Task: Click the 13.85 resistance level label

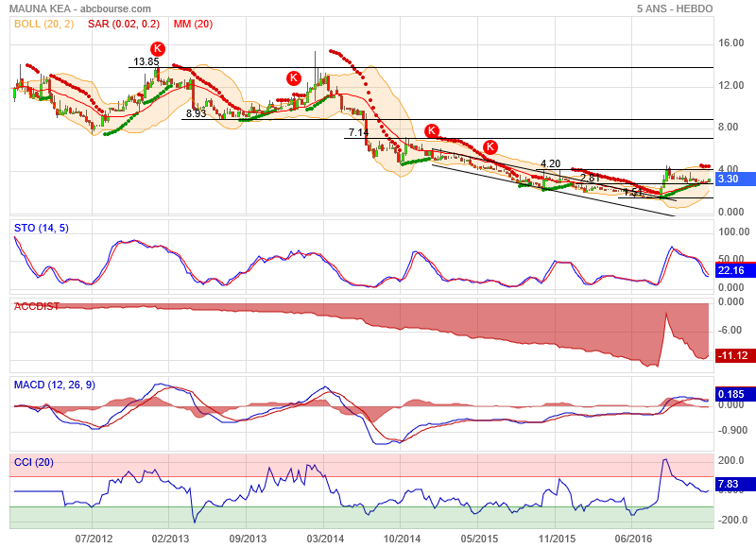Action: pyautogui.click(x=146, y=61)
